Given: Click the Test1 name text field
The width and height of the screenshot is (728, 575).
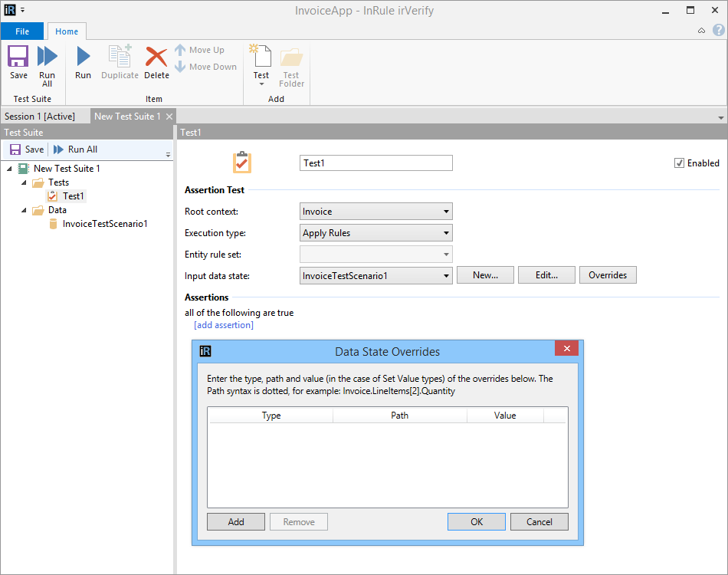Looking at the screenshot, I should click(x=375, y=163).
